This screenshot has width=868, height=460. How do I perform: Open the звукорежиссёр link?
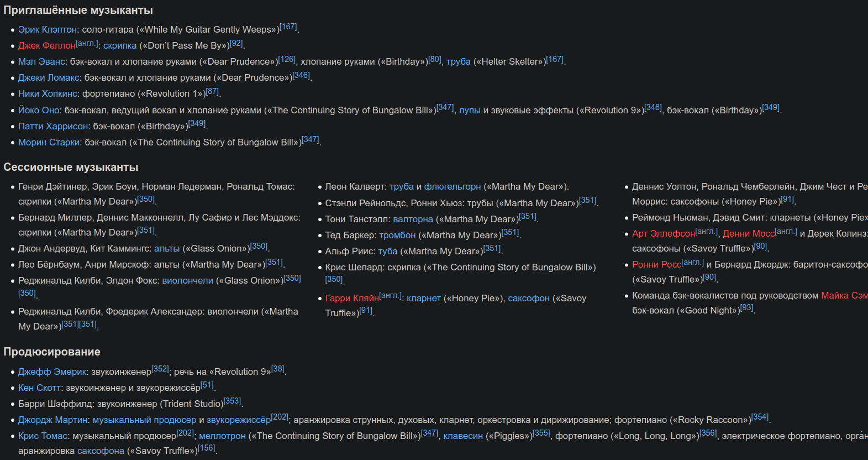pos(239,420)
